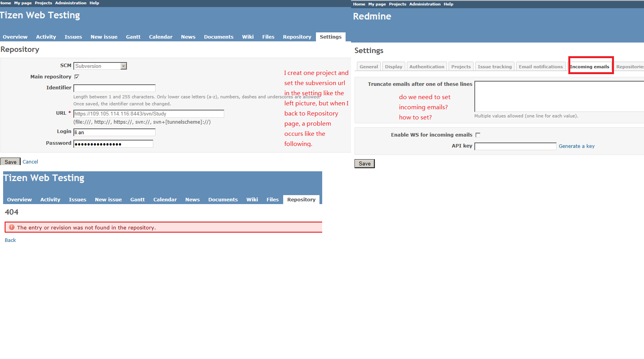Click the repository URL field

(x=149, y=114)
